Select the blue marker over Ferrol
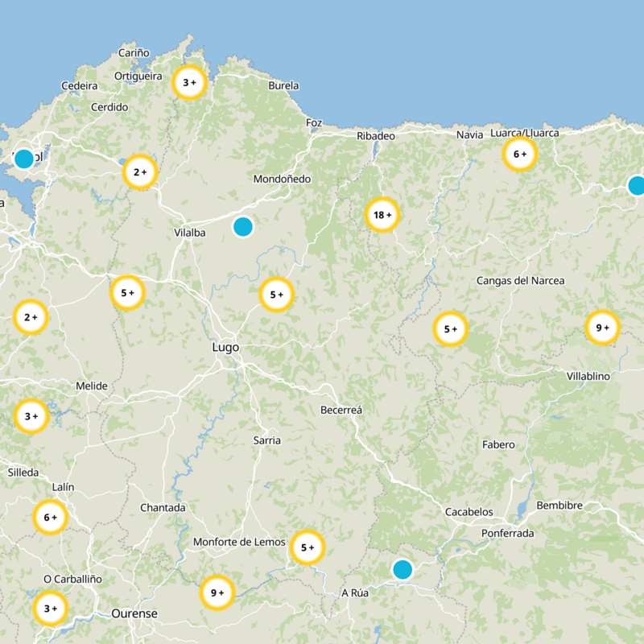This screenshot has height=644, width=644. pos(24,159)
